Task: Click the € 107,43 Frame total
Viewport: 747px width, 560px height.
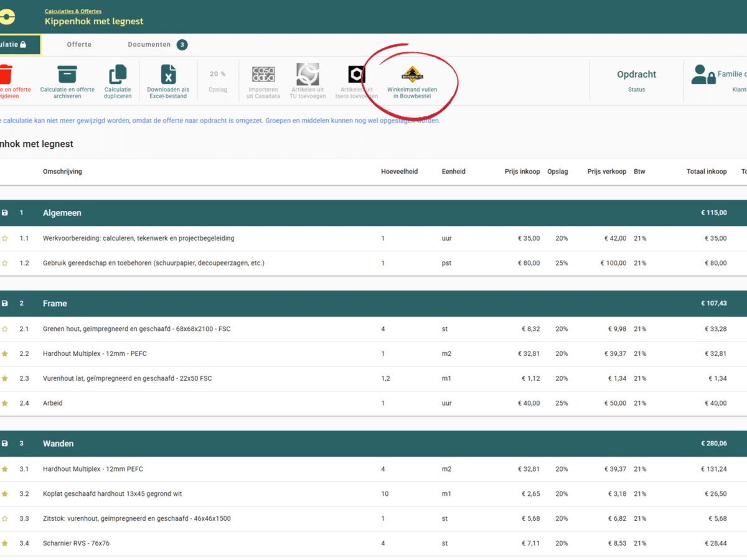Action: (713, 304)
